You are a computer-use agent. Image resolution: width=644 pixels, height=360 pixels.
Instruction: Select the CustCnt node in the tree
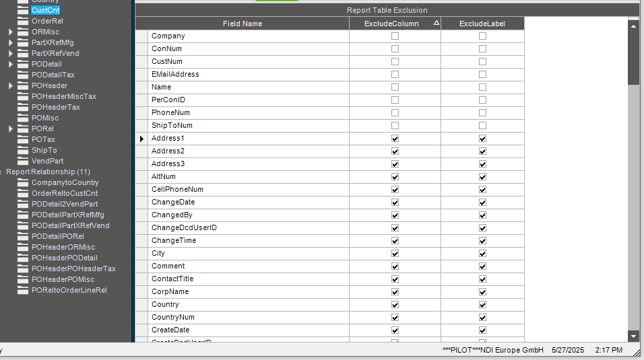click(46, 10)
